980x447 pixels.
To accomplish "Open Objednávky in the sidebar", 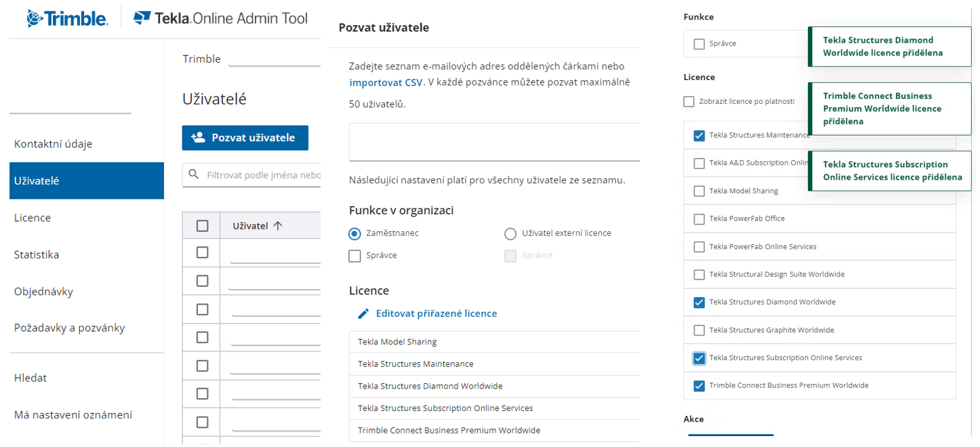I will pyautogui.click(x=43, y=292).
